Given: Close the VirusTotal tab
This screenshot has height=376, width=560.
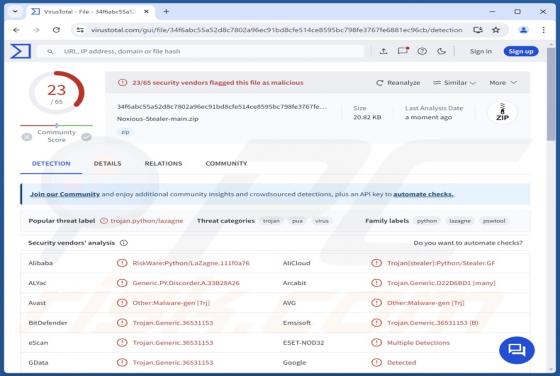Looking at the screenshot, I should (x=146, y=11).
